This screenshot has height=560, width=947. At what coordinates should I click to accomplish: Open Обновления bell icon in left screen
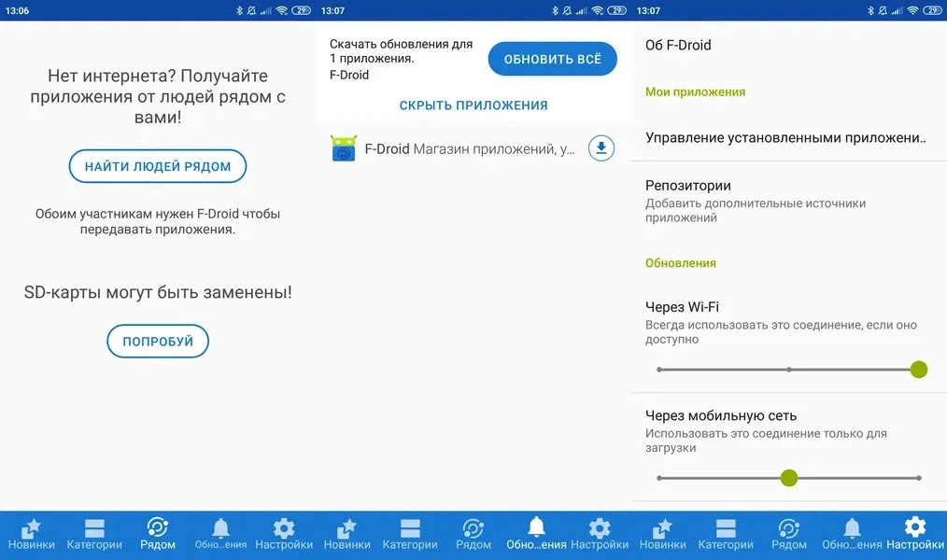tap(221, 528)
